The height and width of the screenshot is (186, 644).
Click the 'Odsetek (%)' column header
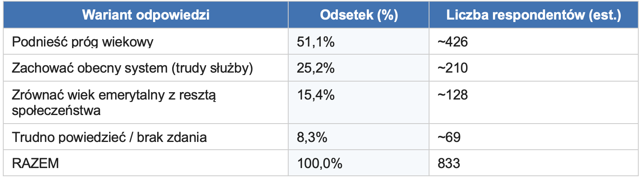tap(359, 15)
